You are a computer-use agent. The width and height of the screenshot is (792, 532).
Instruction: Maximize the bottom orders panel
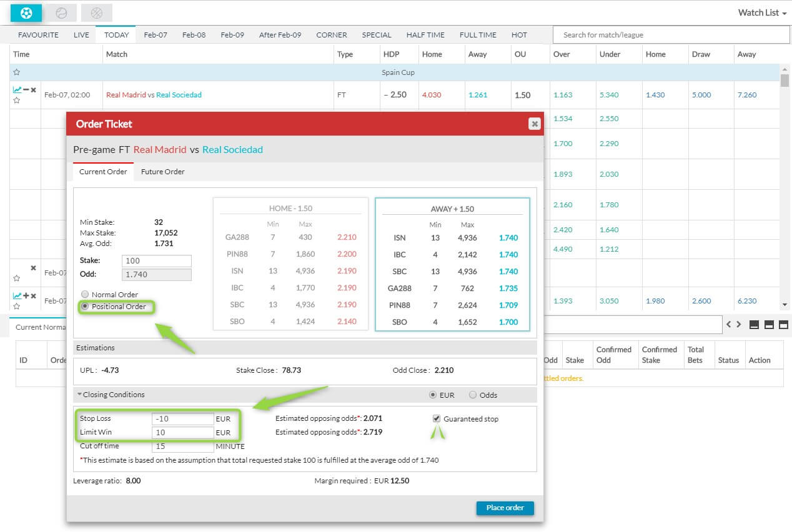coord(783,325)
